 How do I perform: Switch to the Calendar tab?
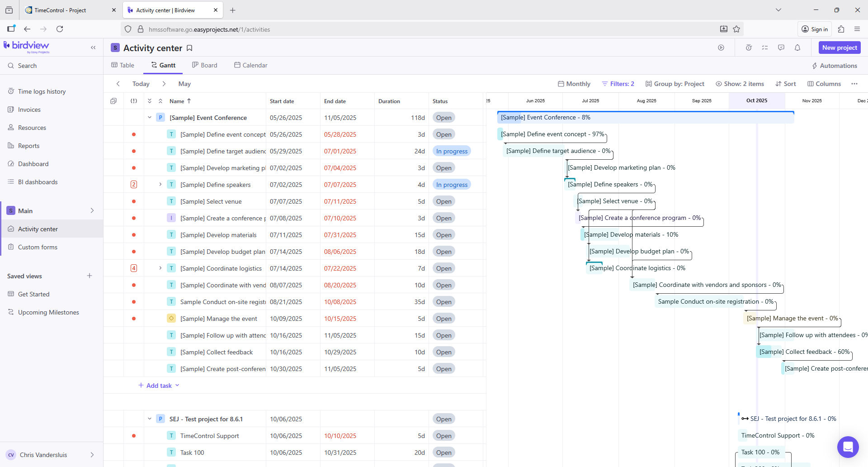[x=250, y=65]
